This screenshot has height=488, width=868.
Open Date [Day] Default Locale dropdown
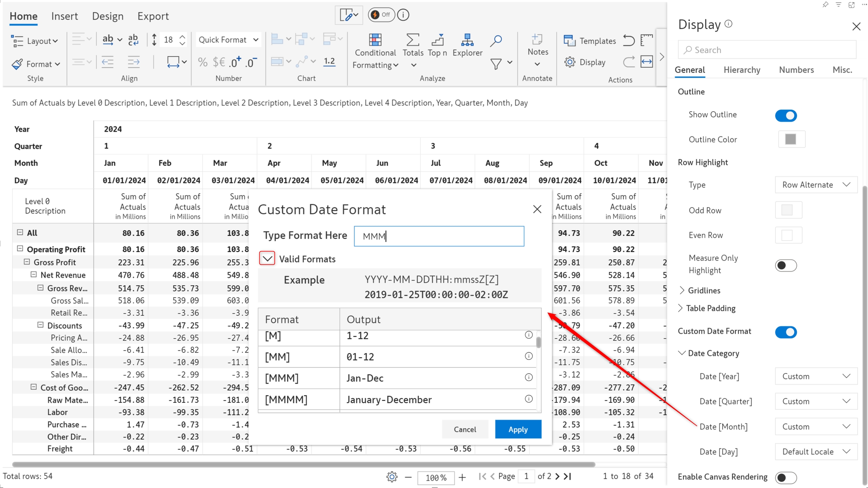coord(816,451)
